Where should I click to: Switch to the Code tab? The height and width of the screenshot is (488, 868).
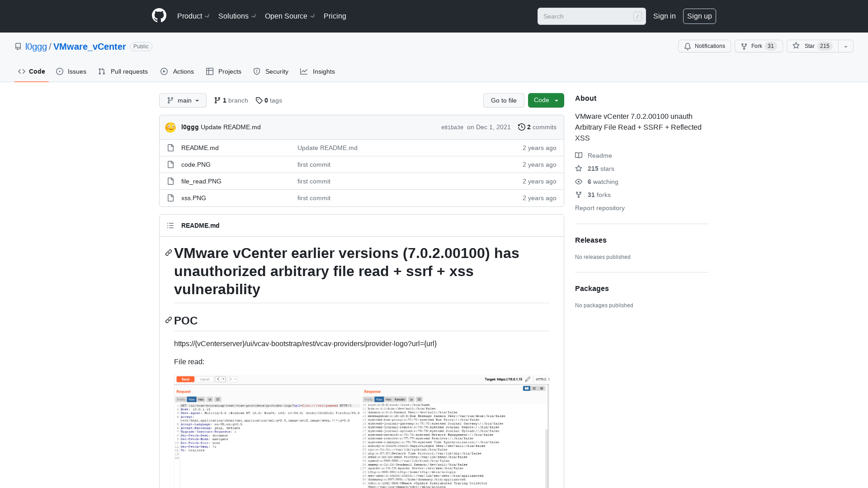coord(32,71)
